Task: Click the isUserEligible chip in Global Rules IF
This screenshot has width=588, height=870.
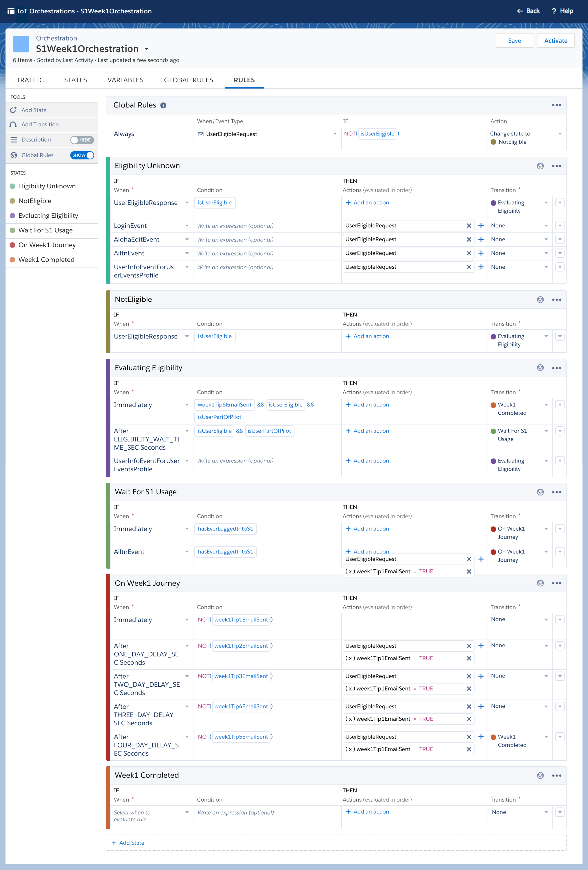Action: coord(377,134)
